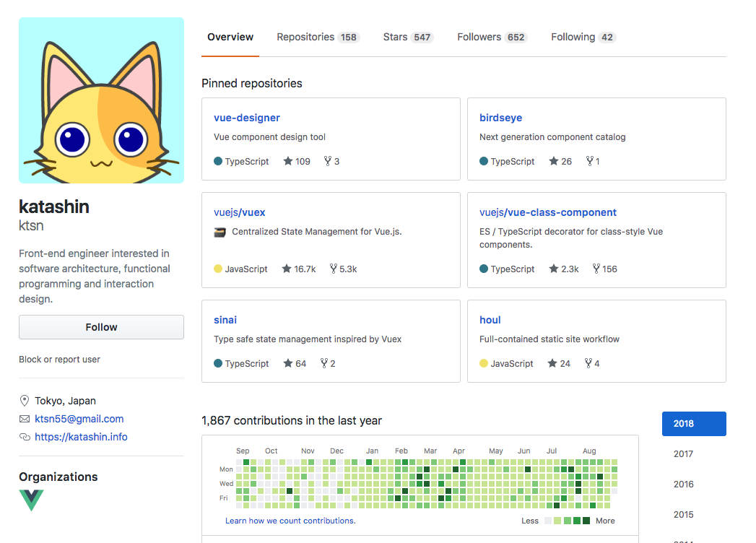Switch to the Overview tab
Viewport: 756px width, 543px height.
coord(230,37)
